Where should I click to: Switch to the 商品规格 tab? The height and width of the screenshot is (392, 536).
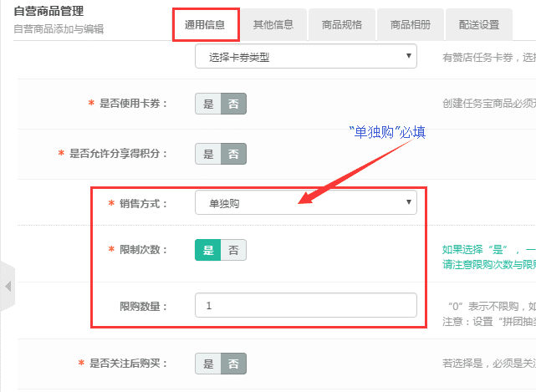[342, 24]
